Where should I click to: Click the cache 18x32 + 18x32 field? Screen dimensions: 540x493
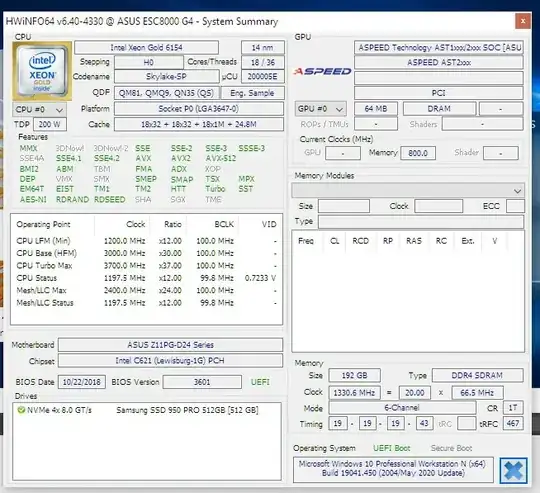(x=199, y=124)
